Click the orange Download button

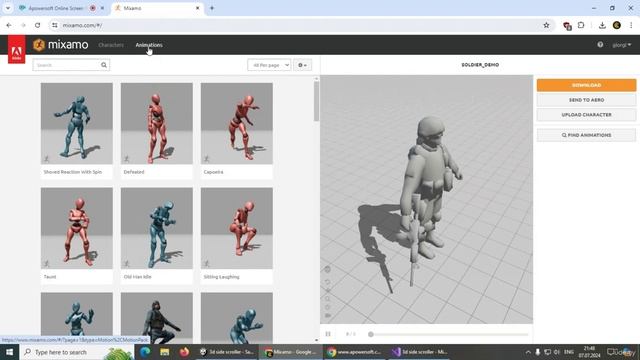[586, 85]
